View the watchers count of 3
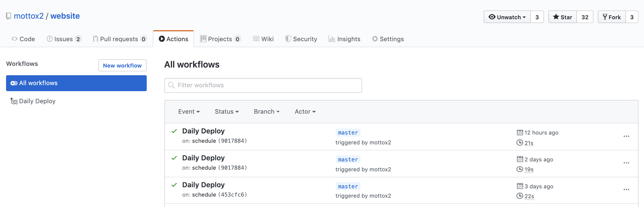The width and height of the screenshot is (644, 207). point(537,17)
